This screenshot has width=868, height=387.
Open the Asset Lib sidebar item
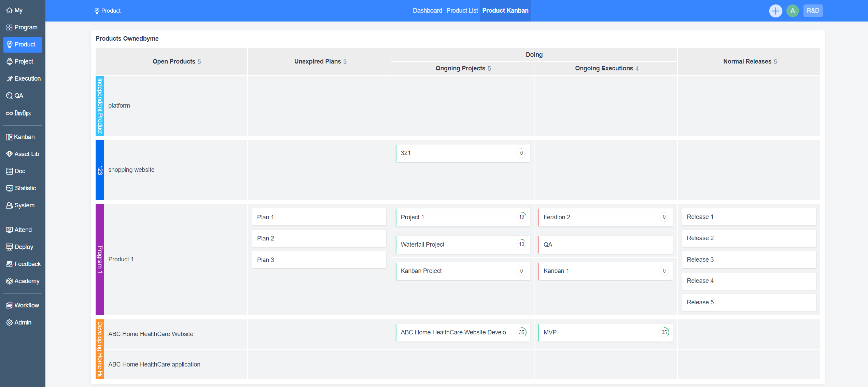click(x=23, y=154)
